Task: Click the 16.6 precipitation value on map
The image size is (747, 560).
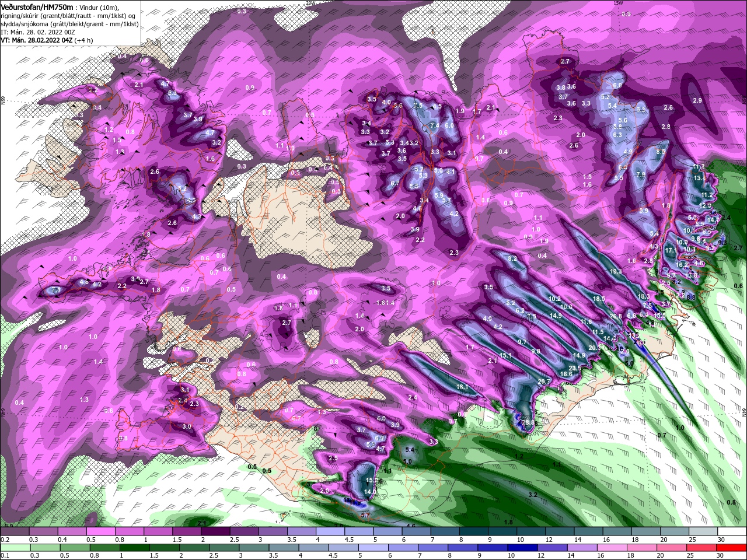Action: click(566, 374)
